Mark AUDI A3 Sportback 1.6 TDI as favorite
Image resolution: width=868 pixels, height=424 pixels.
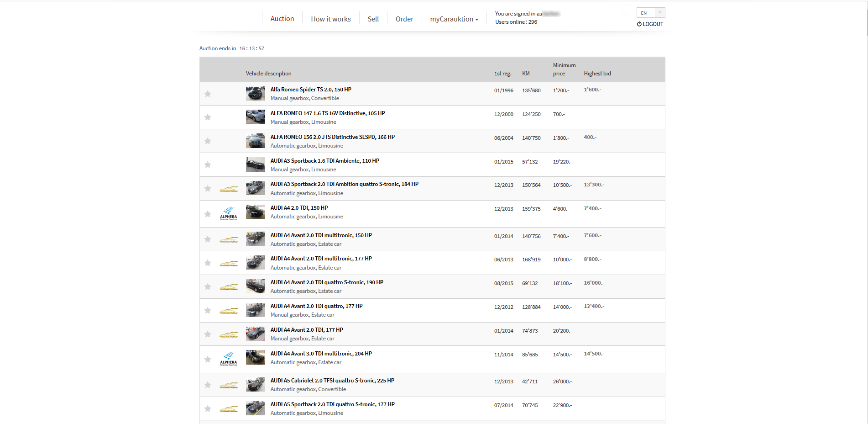point(208,164)
